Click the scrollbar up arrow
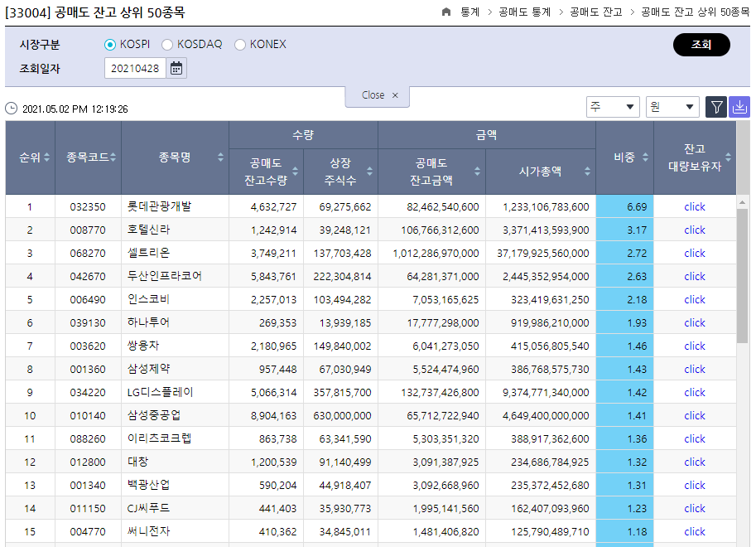This screenshot has height=547, width=756. 742,202
